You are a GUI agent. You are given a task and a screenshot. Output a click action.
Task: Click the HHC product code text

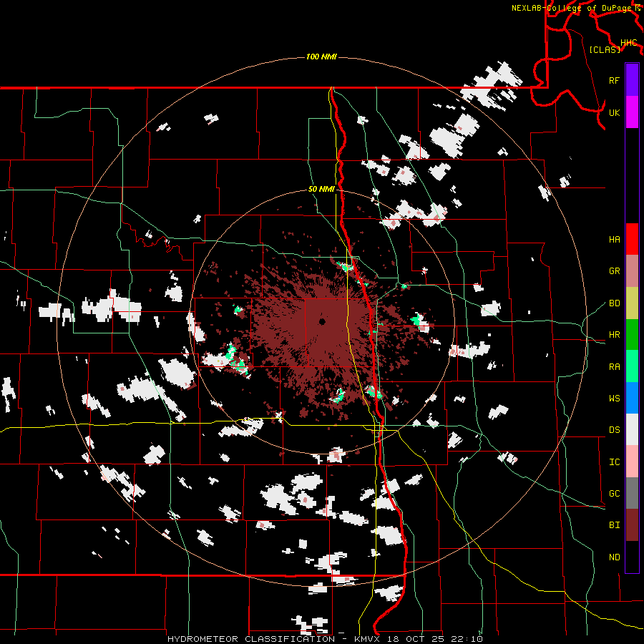[629, 43]
